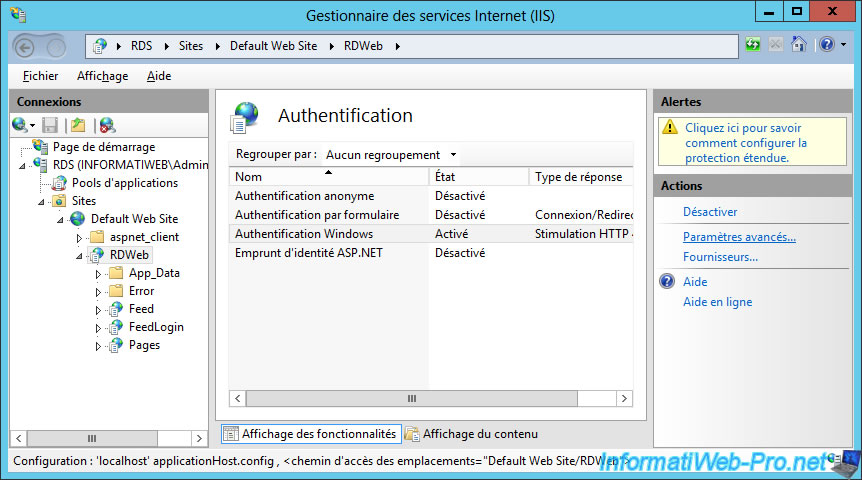The width and height of the screenshot is (862, 480).
Task: Click the green Refresh page icon
Action: (x=753, y=45)
